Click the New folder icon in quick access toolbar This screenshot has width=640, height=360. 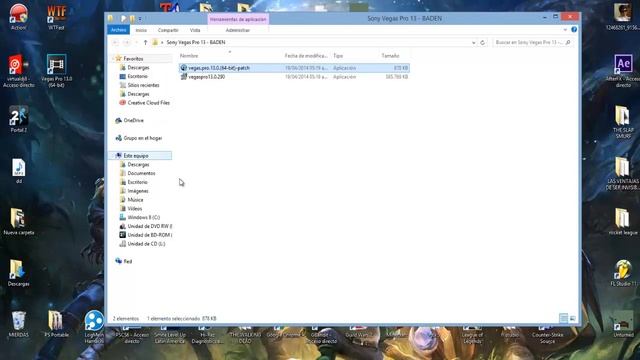pos(132,18)
